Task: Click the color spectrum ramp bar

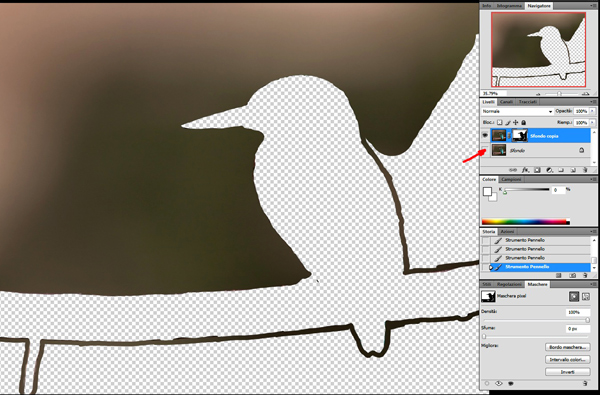Action: tap(525, 222)
